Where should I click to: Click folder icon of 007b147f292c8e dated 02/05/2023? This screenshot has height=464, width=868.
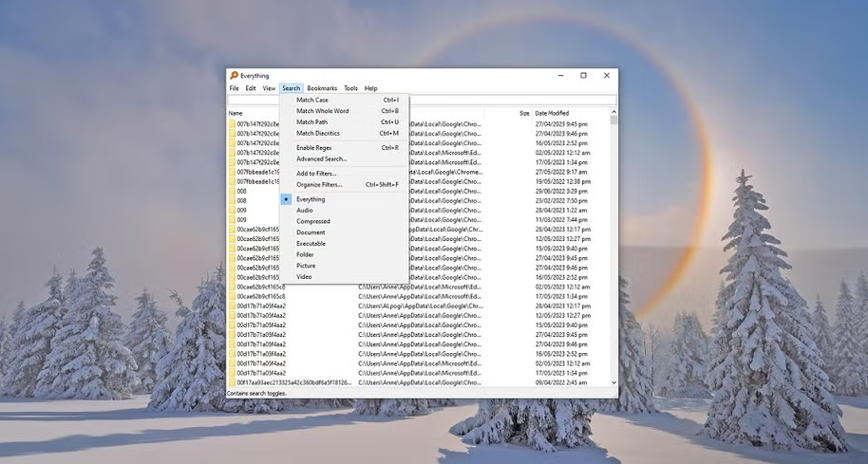233,153
